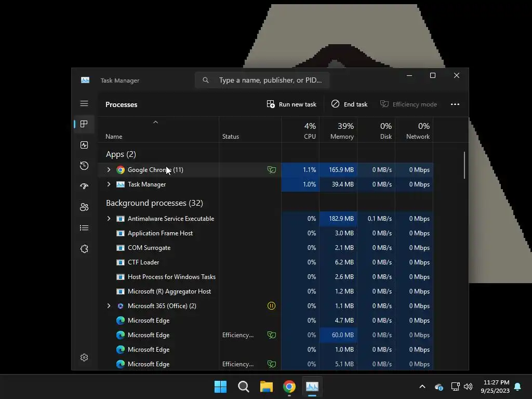Image resolution: width=532 pixels, height=399 pixels.
Task: Open the notification bell in system tray
Action: [518, 387]
